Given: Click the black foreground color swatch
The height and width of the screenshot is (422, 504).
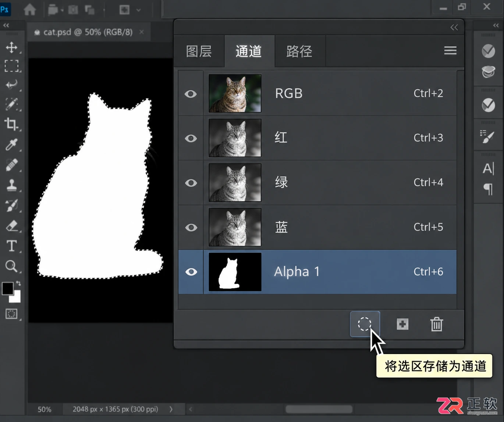Looking at the screenshot, I should point(7,288).
